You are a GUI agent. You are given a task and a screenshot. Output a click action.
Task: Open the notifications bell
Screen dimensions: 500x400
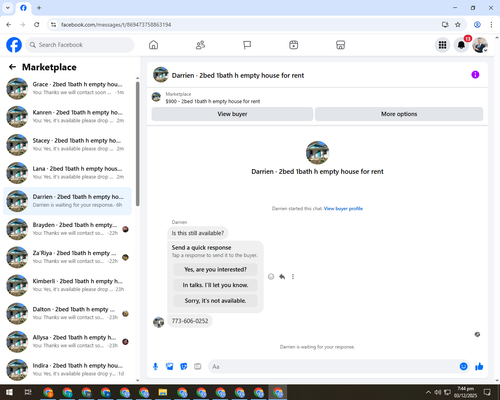tap(461, 45)
